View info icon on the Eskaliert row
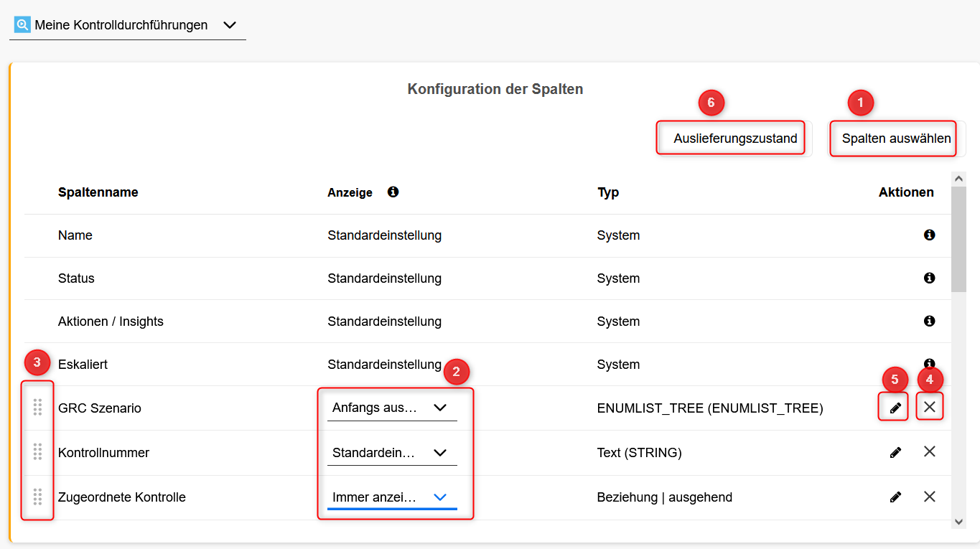 [x=929, y=364]
